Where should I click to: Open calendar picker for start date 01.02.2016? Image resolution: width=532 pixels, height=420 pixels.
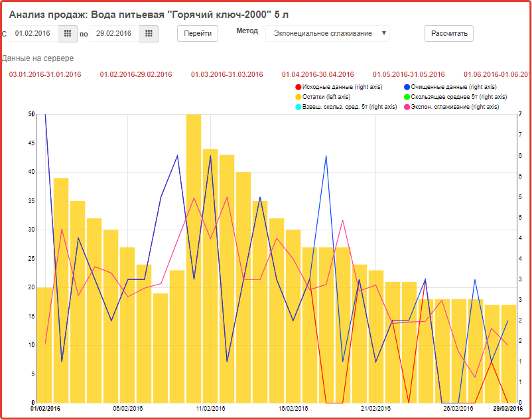pyautogui.click(x=68, y=34)
